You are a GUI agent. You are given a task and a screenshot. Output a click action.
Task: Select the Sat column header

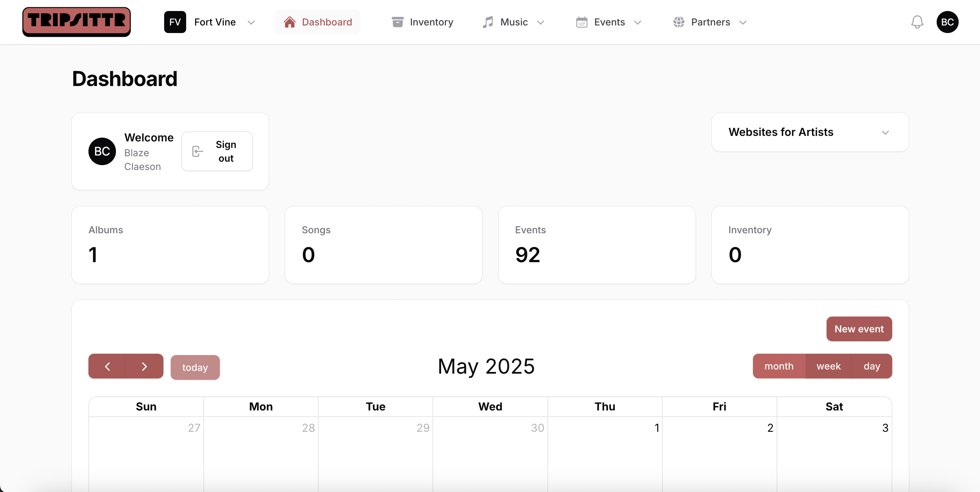[x=834, y=407]
